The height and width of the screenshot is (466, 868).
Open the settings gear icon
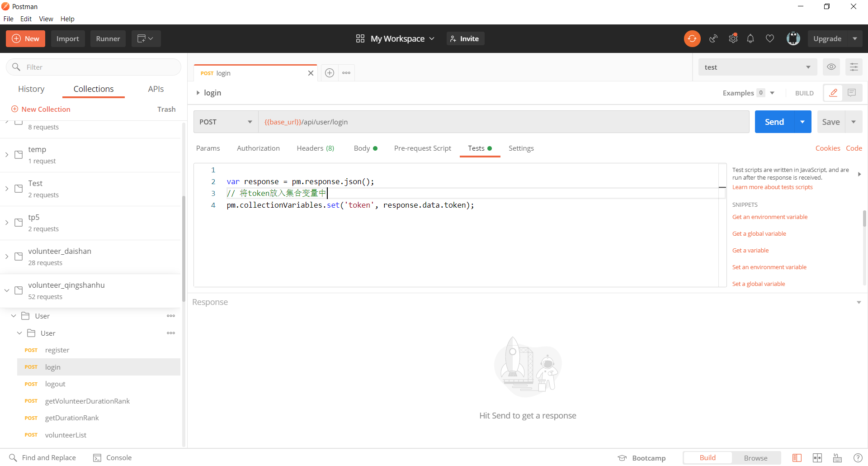pyautogui.click(x=733, y=38)
